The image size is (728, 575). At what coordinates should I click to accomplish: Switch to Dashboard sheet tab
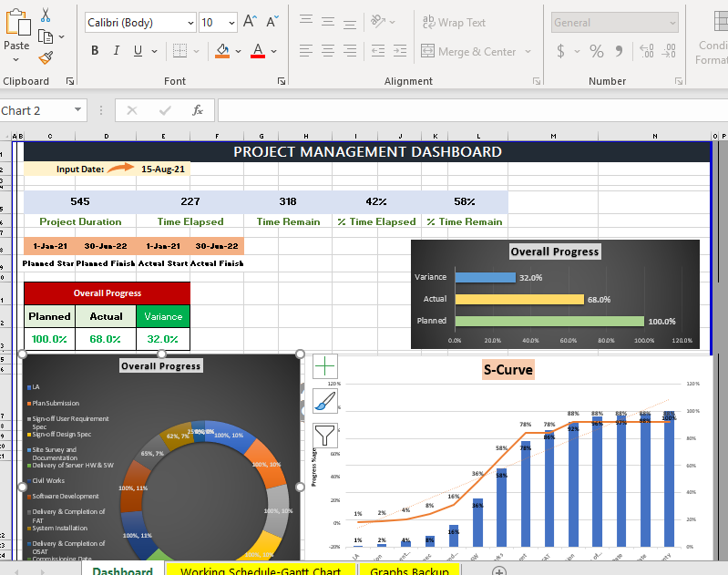click(123, 570)
